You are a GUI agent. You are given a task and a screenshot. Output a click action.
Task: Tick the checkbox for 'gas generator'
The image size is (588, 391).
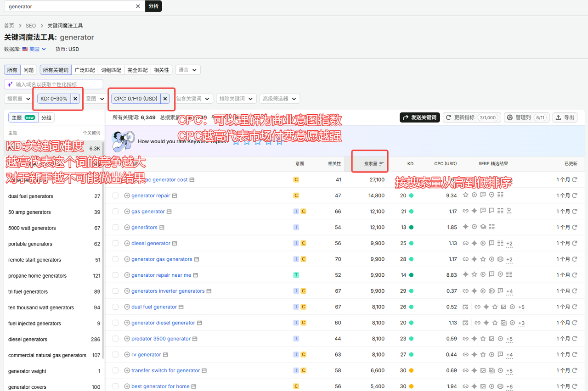pos(116,212)
